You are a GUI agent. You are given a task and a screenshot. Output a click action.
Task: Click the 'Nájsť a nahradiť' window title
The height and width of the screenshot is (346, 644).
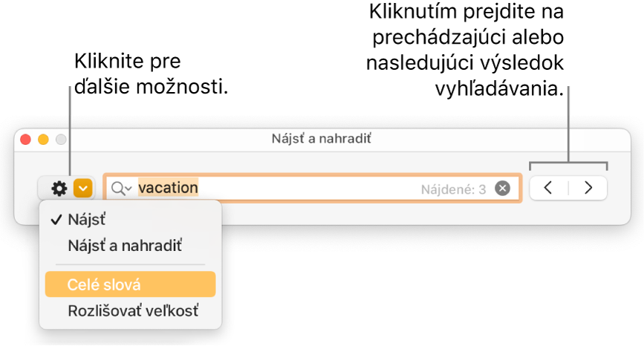pos(322,139)
